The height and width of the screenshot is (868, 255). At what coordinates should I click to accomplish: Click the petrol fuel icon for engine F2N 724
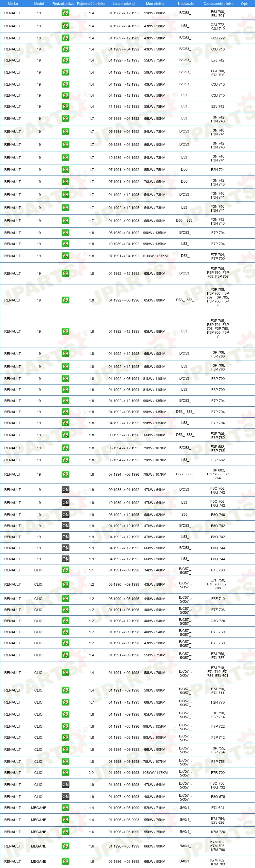[x=66, y=170]
